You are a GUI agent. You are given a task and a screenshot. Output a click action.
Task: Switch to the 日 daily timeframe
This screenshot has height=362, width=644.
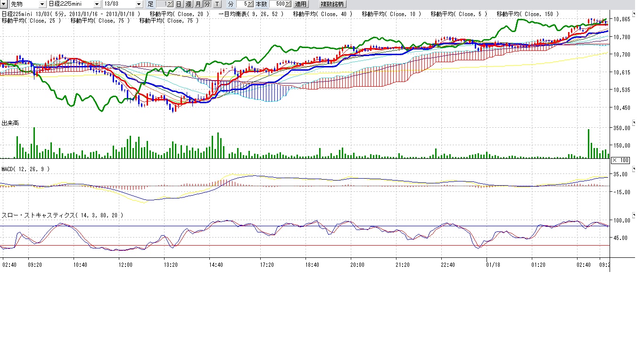(x=179, y=4)
